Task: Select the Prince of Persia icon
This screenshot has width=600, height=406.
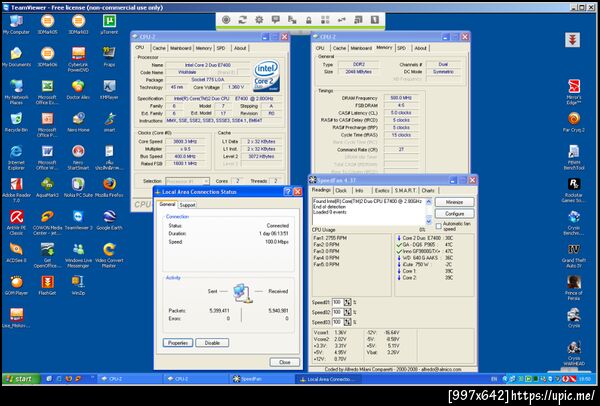Action: click(574, 287)
